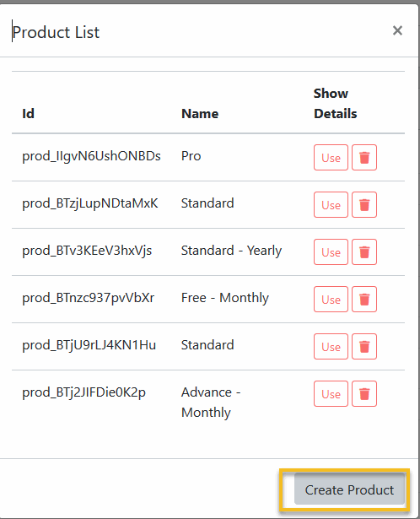
Task: Delete the Pro product via trash icon
Action: click(364, 157)
